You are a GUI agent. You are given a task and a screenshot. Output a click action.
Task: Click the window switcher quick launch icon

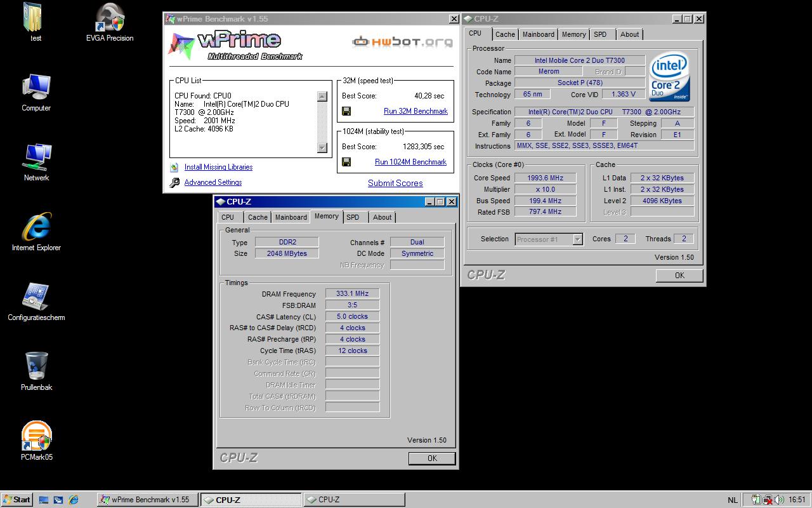pos(58,500)
